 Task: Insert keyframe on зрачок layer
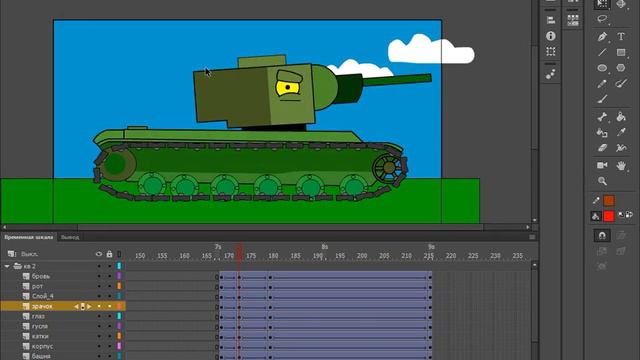tap(82, 307)
